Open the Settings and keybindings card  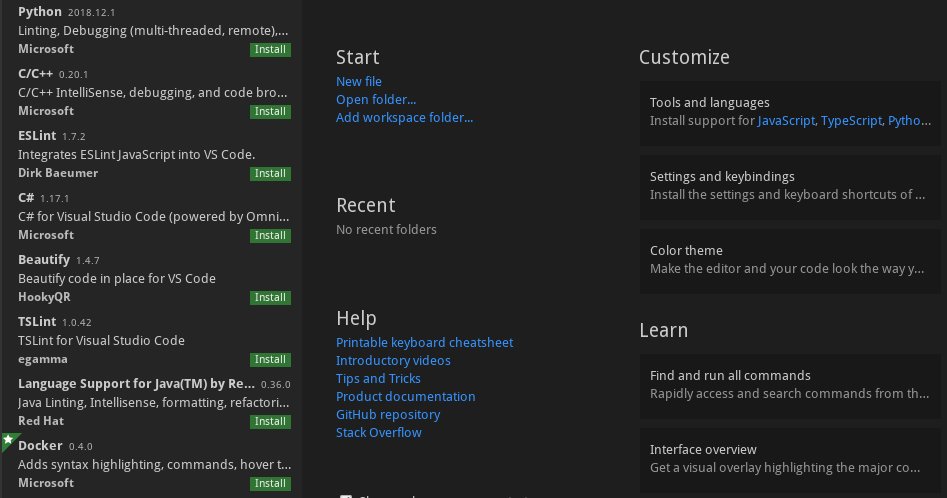point(790,187)
